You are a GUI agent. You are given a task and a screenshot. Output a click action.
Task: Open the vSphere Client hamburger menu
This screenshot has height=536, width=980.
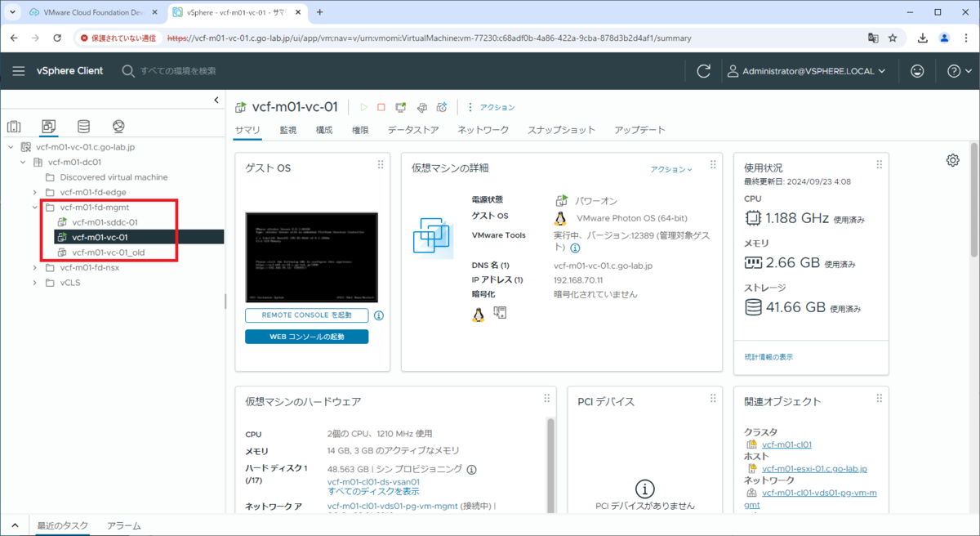pos(19,71)
